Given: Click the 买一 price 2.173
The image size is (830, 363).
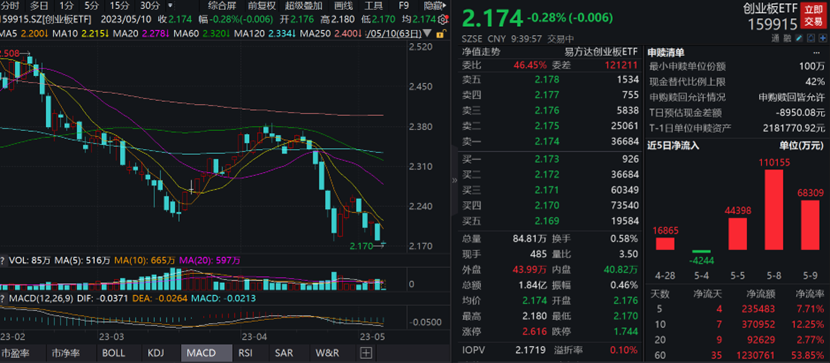Looking at the screenshot, I should point(547,159).
